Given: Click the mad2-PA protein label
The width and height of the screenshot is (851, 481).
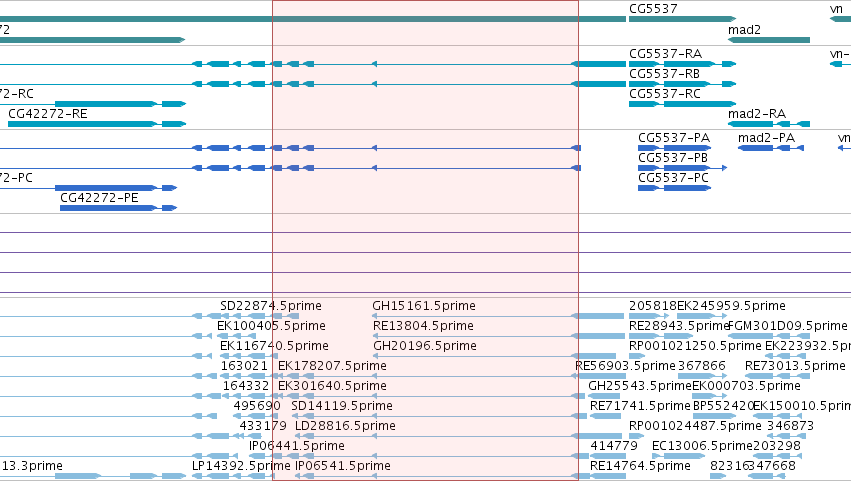Looking at the screenshot, I should [x=766, y=138].
